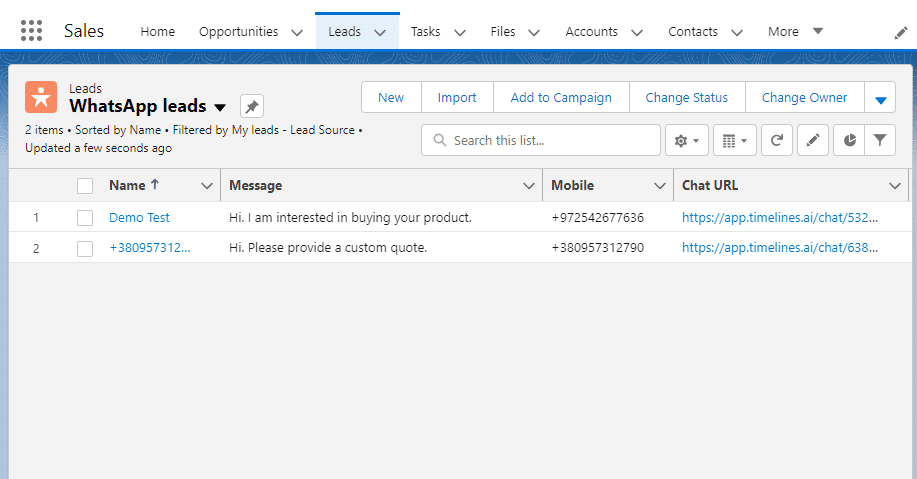Open the timelines.ai chat/532 link
Screen dimensions: 917x479
click(780, 218)
